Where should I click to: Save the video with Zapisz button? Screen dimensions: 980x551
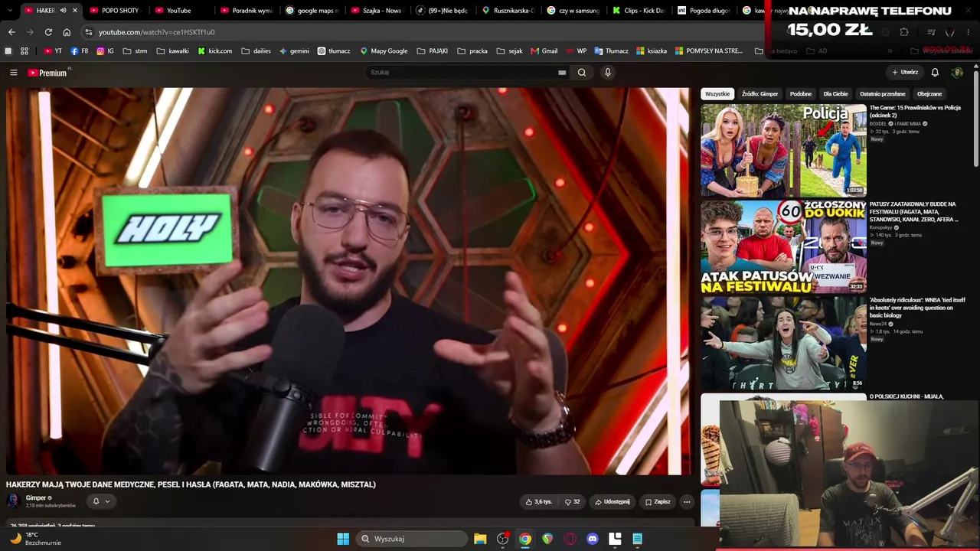tap(658, 502)
